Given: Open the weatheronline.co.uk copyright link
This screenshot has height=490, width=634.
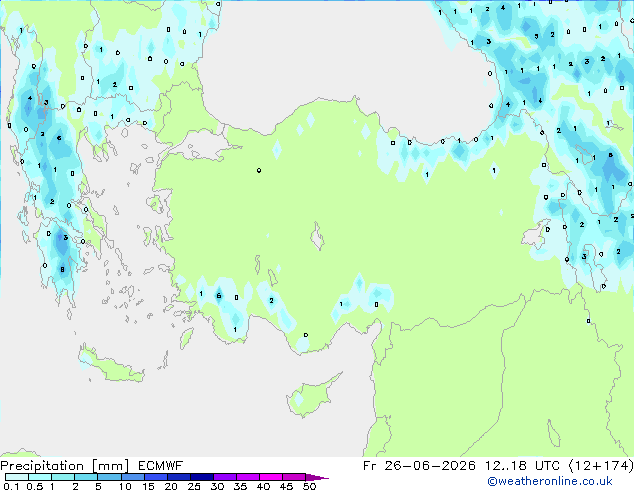Looking at the screenshot, I should 550,481.
